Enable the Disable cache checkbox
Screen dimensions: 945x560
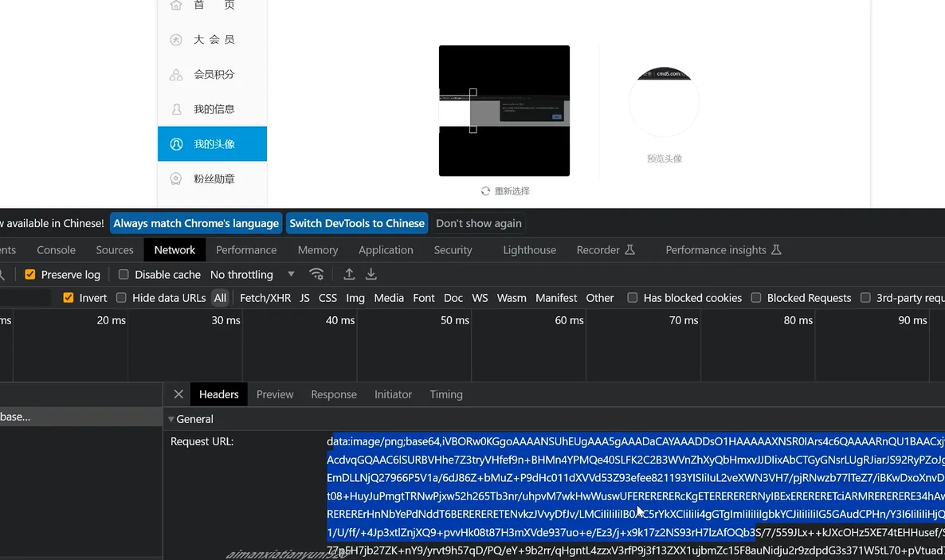[x=124, y=275]
